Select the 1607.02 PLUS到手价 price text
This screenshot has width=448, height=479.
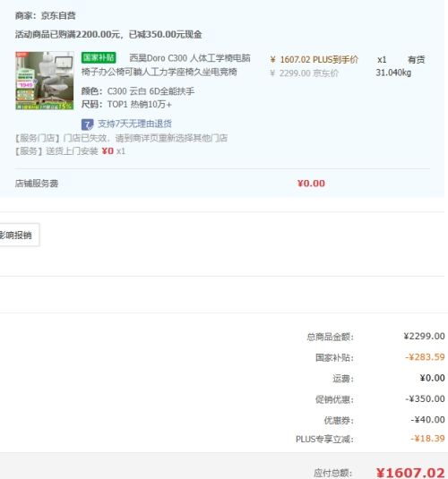point(314,60)
